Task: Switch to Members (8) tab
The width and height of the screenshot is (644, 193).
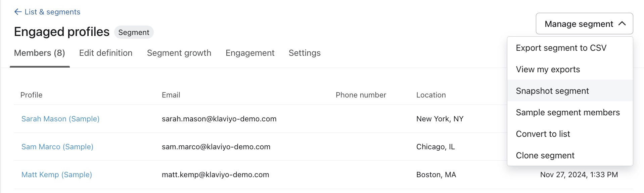Action: 40,53
